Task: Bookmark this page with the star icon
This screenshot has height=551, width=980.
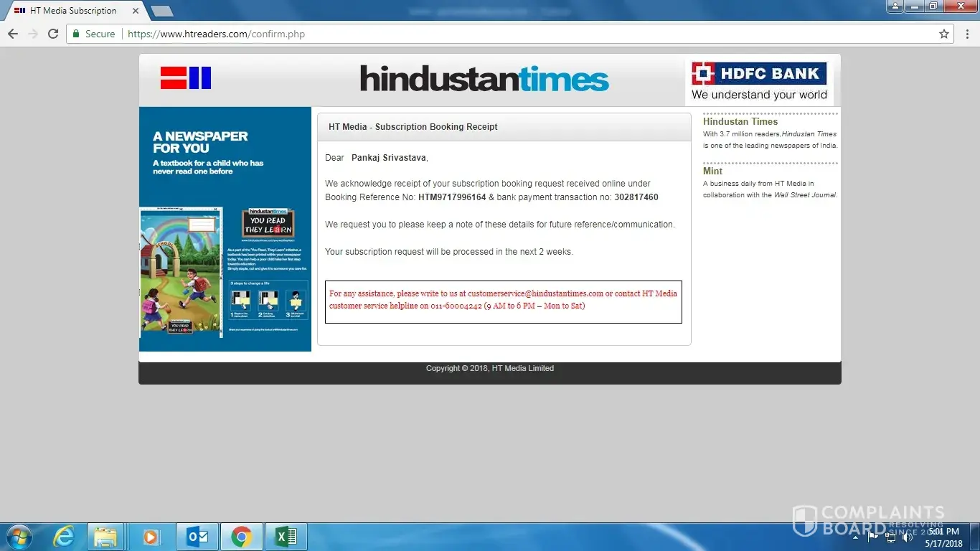Action: click(944, 34)
